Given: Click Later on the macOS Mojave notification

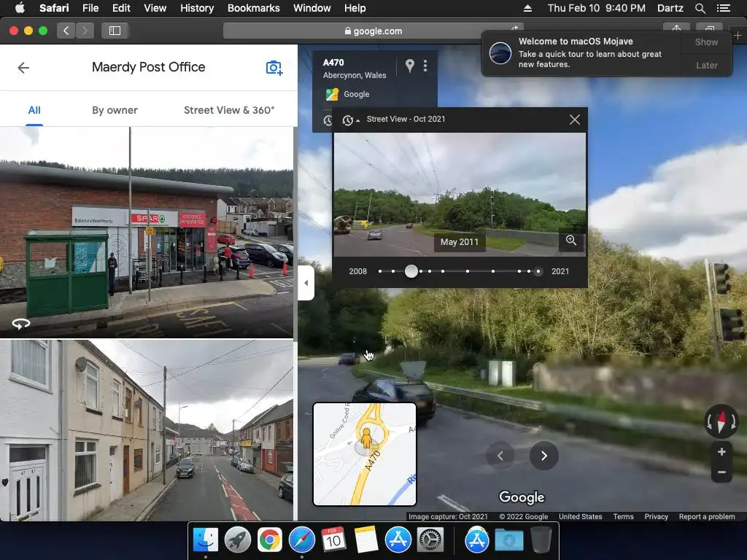Looking at the screenshot, I should point(706,65).
